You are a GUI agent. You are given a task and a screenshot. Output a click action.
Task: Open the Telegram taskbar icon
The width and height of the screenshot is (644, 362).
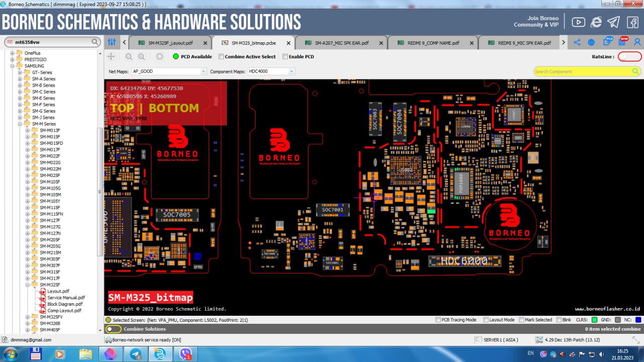135,354
